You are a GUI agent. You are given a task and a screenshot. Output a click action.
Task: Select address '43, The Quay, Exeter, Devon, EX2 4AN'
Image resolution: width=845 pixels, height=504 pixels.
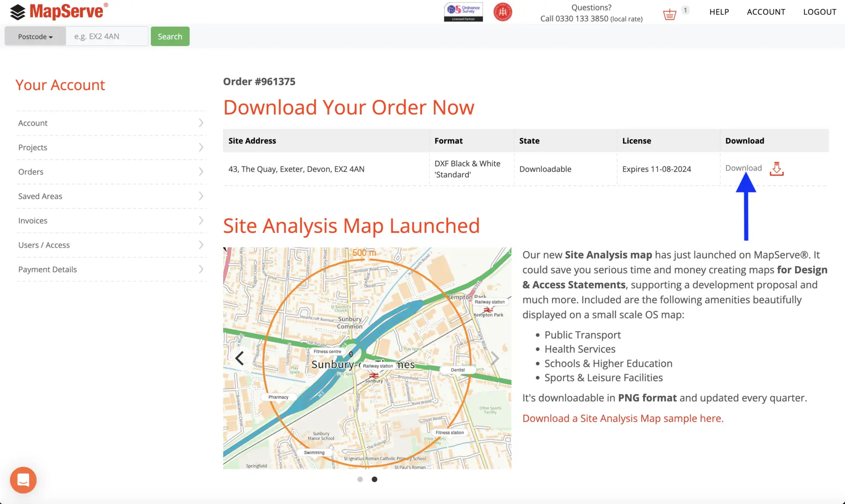point(297,169)
